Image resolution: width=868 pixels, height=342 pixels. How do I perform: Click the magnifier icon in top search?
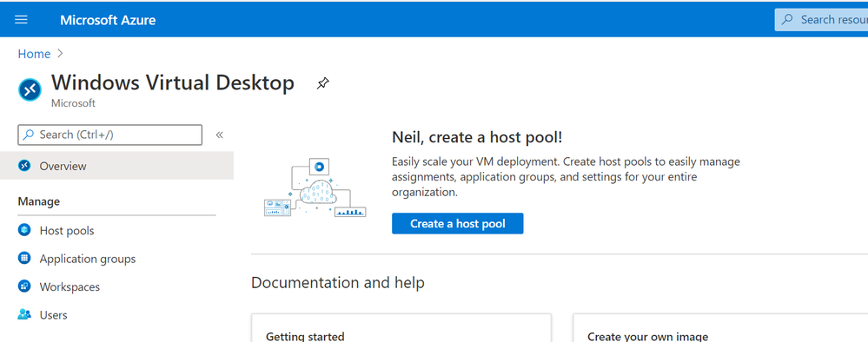(x=786, y=20)
